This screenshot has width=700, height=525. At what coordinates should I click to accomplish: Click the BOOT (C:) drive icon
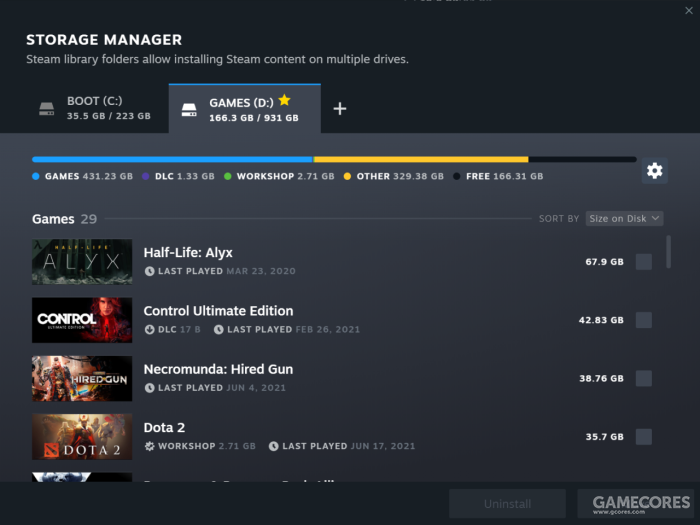(46, 109)
